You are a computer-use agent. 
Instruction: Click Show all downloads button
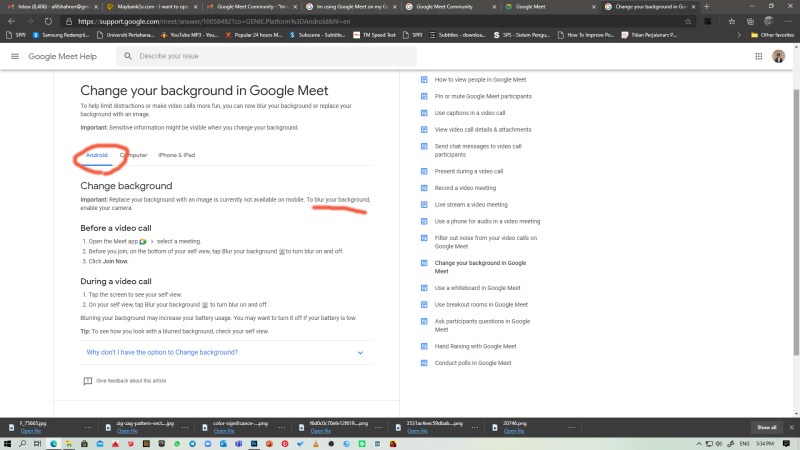pyautogui.click(x=766, y=428)
